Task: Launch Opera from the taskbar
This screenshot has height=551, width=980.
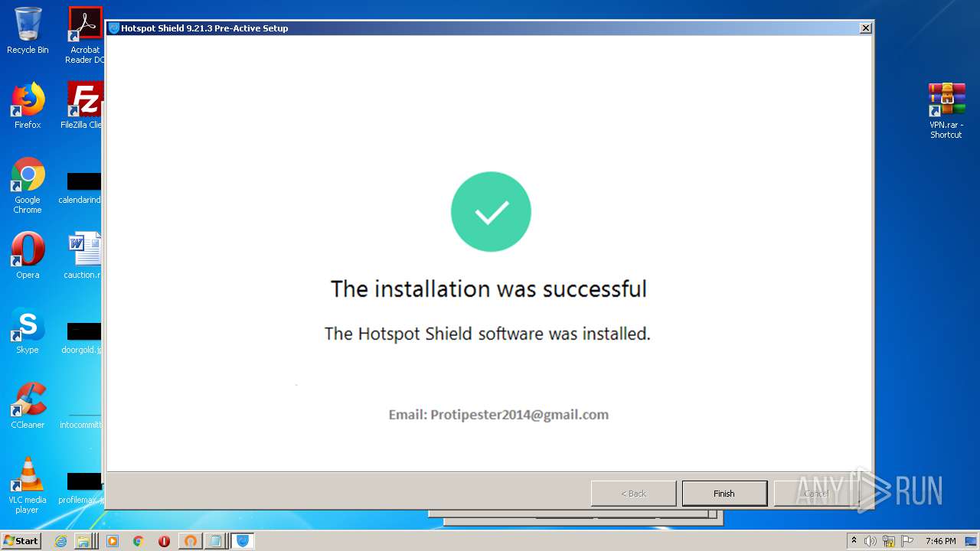Action: pos(164,541)
